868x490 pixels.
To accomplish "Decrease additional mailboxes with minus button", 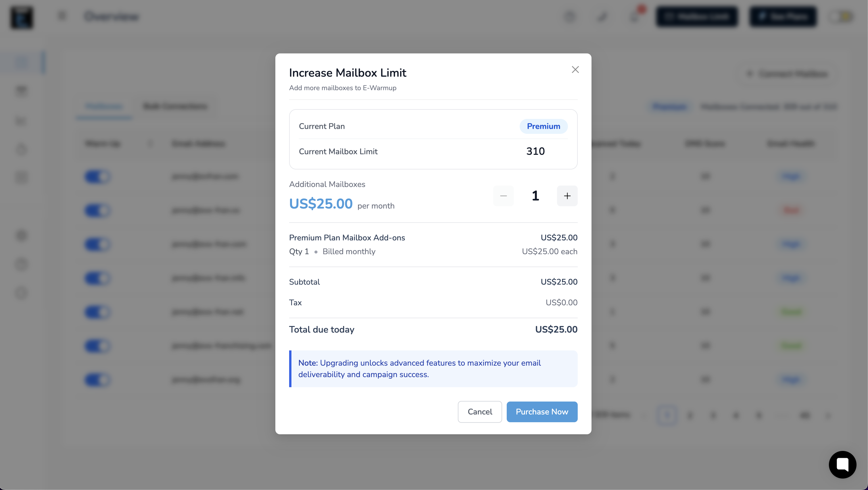I will coord(504,196).
